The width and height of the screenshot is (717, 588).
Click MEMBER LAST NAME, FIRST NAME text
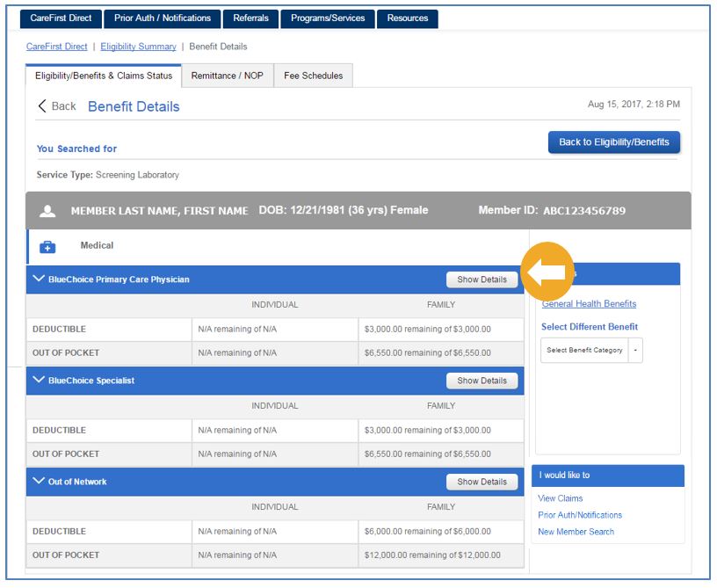pyautogui.click(x=160, y=211)
